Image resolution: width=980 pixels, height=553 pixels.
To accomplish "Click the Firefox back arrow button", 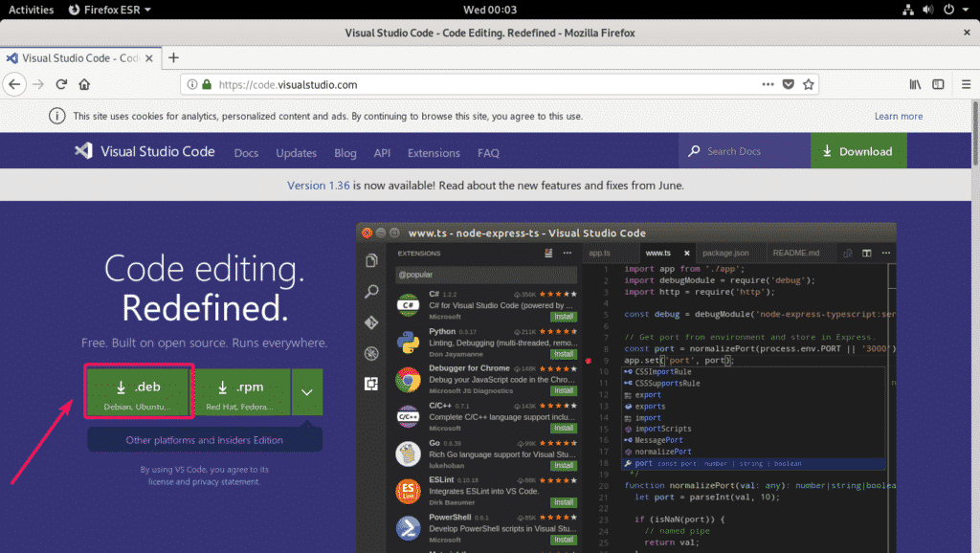I will click(x=14, y=84).
